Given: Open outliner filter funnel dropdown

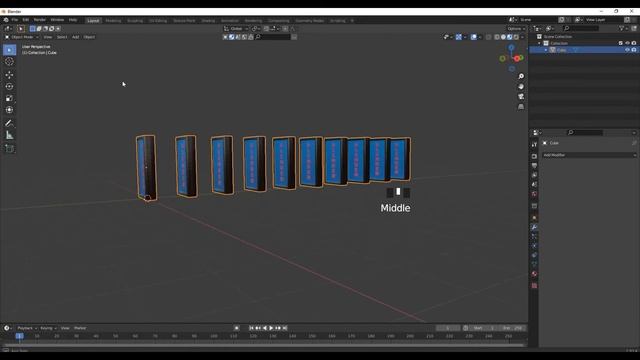Looking at the screenshot, I should (623, 28).
